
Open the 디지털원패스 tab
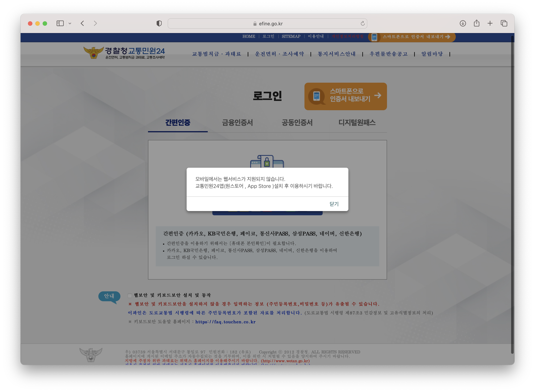357,123
